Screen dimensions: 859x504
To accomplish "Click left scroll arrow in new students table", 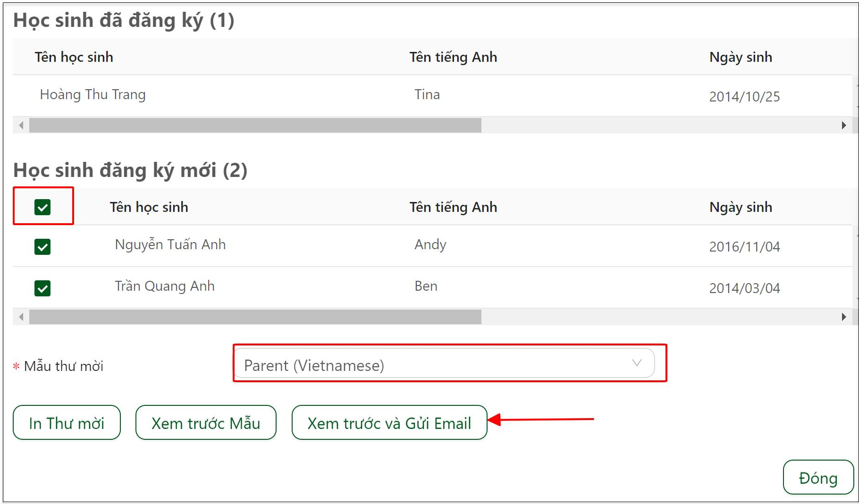I will (21, 317).
